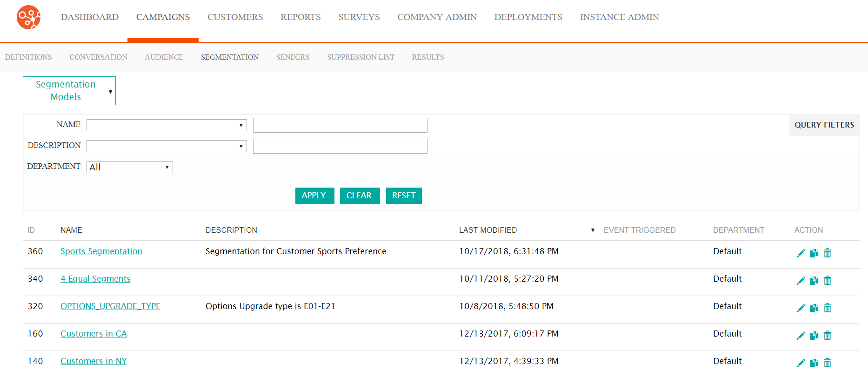Open the DEPARTMENT dropdown set to All

tap(130, 167)
